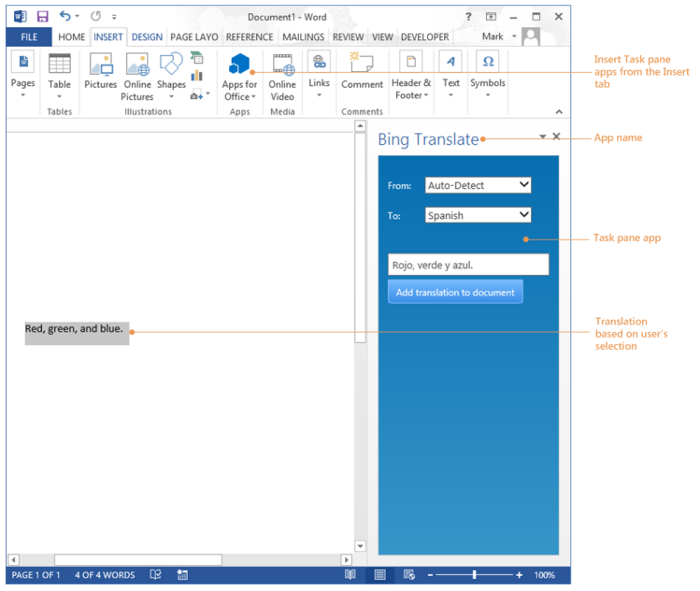Insert a Table
The height and width of the screenshot is (591, 700).
click(x=60, y=76)
